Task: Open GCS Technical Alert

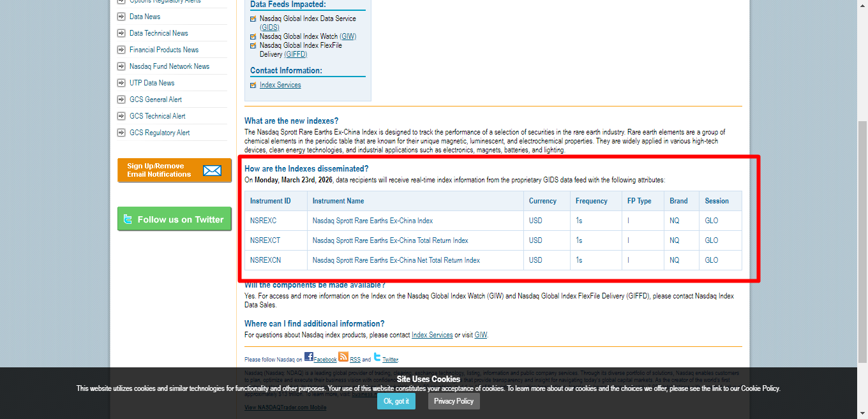Action: (x=158, y=116)
